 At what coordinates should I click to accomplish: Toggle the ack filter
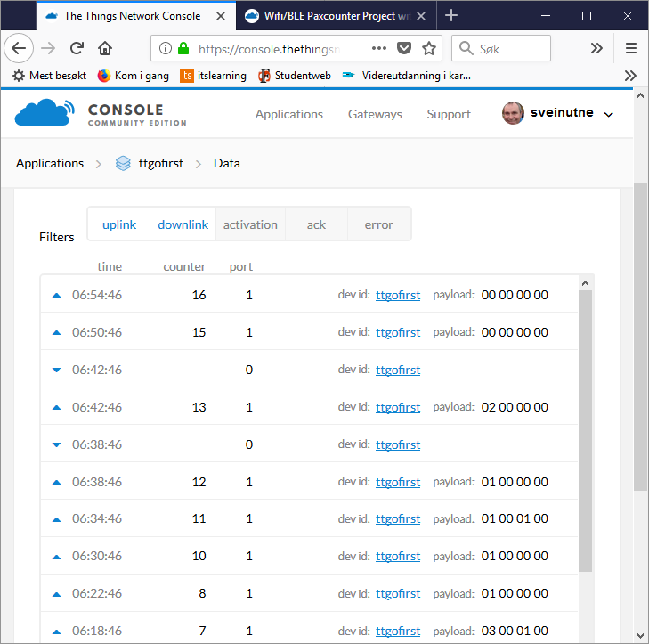[x=316, y=224]
